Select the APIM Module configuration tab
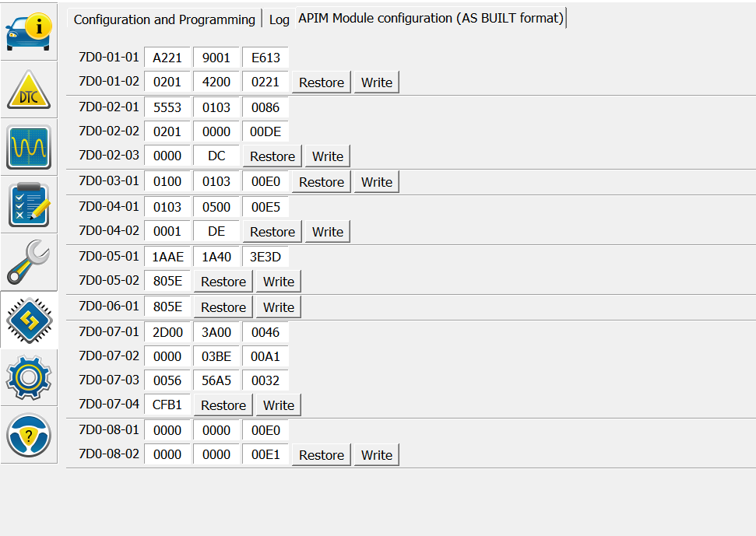Image resolution: width=756 pixels, height=536 pixels. click(431, 18)
